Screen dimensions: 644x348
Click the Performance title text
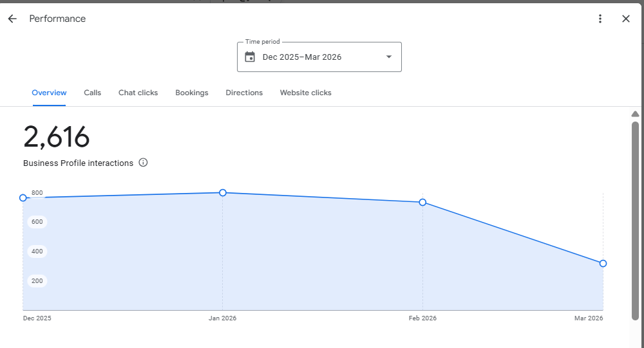(x=57, y=19)
